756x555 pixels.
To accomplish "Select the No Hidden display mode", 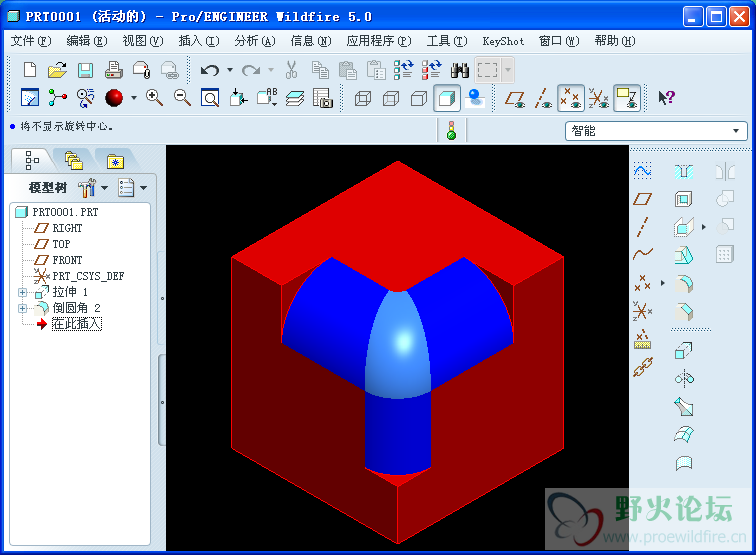I will 419,98.
